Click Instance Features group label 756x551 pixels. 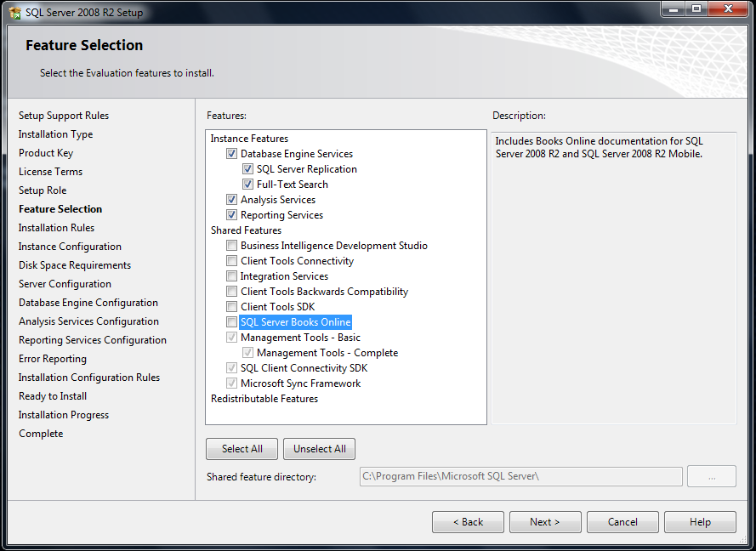click(x=249, y=139)
